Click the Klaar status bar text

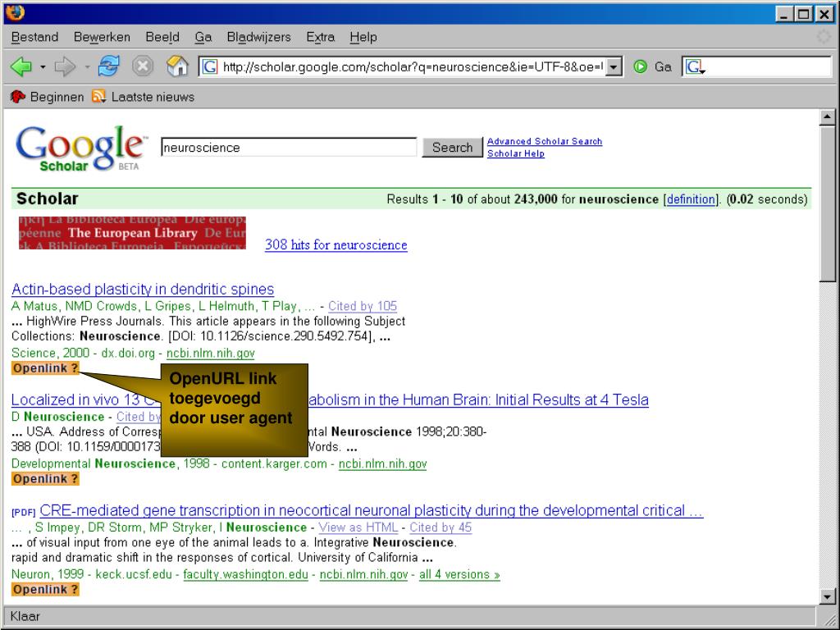(25, 616)
